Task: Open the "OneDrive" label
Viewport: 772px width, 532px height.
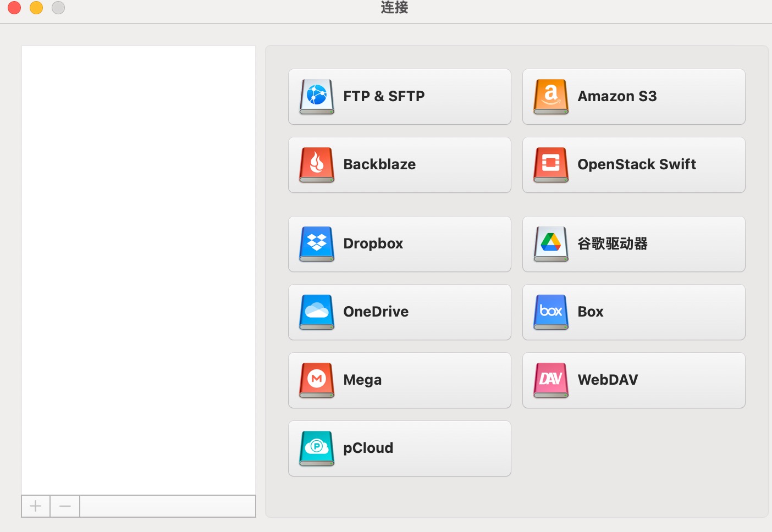Action: (x=376, y=312)
